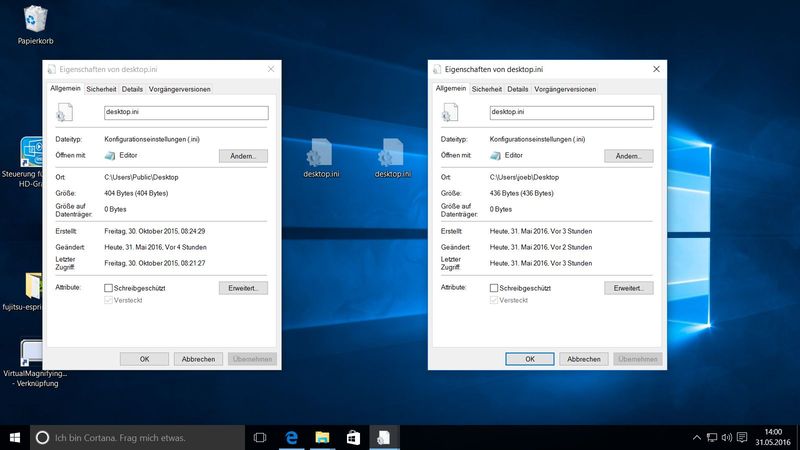Click the Windows Start button

pos(15,437)
